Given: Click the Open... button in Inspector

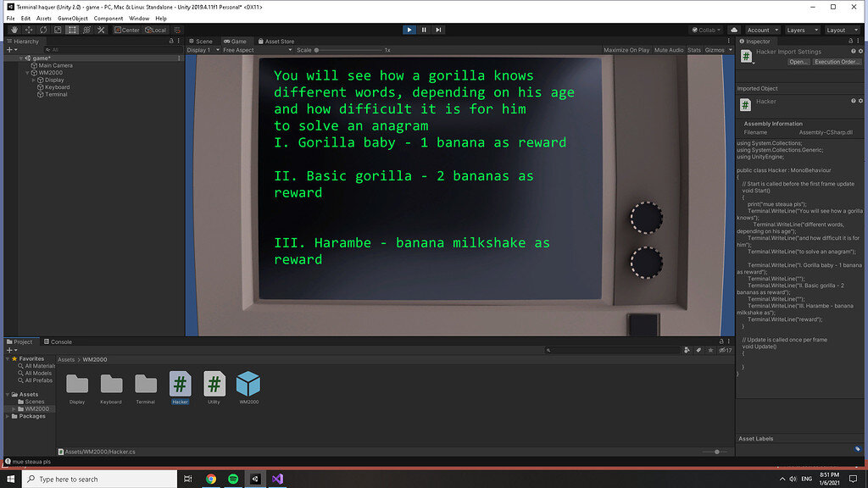Looking at the screenshot, I should pyautogui.click(x=798, y=62).
